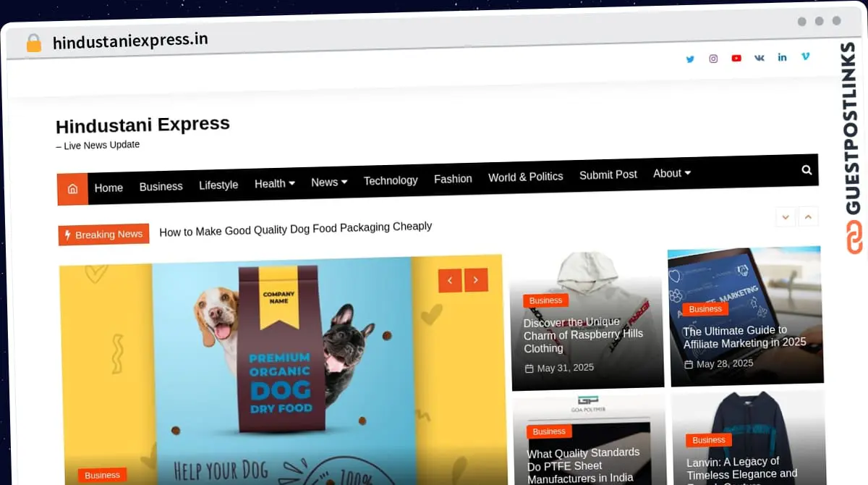Open the Home menu item

[x=109, y=187]
